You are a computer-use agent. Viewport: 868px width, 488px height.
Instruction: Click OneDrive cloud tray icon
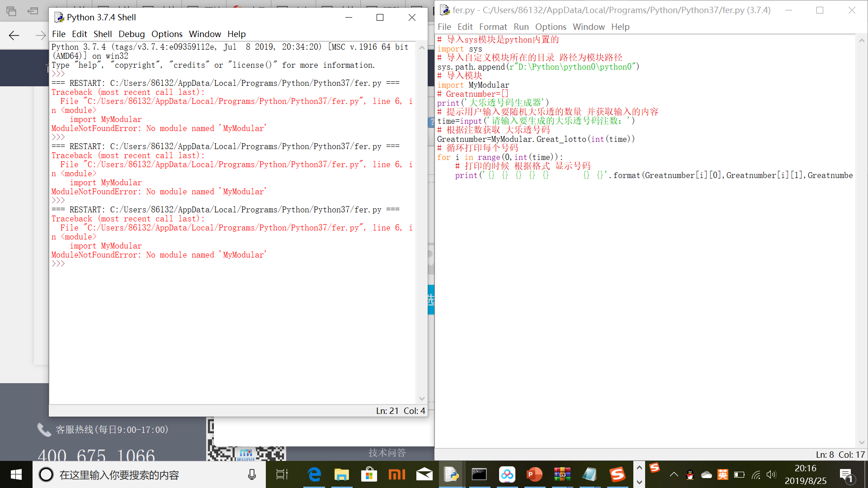pyautogui.click(x=707, y=474)
